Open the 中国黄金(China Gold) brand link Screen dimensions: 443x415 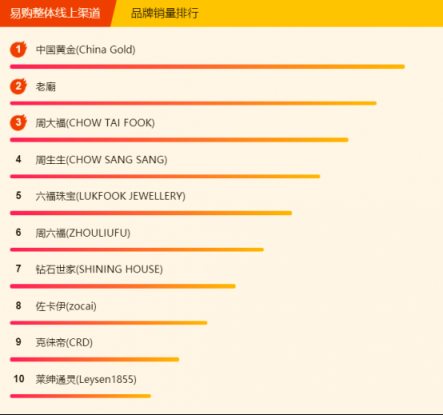point(86,50)
